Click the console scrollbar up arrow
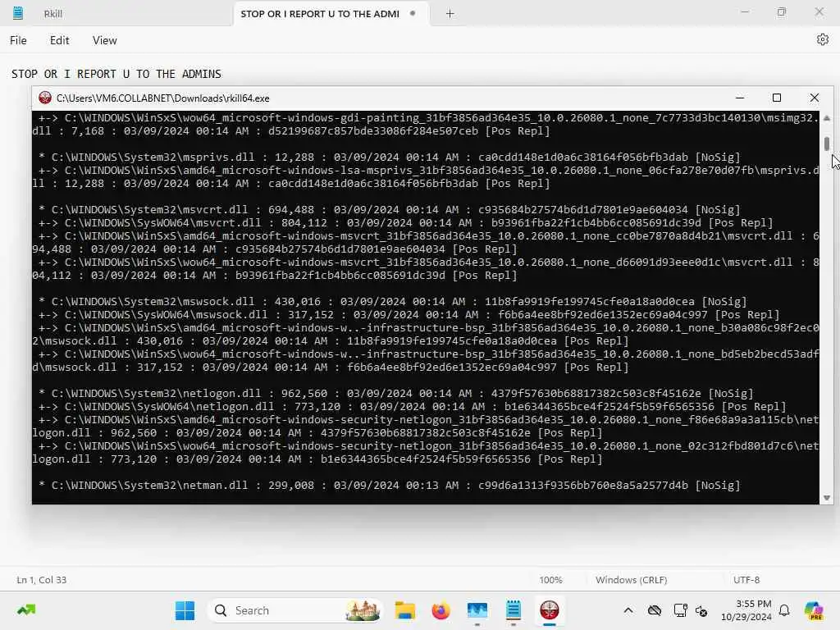Screen dimensions: 840x630 [x=827, y=118]
